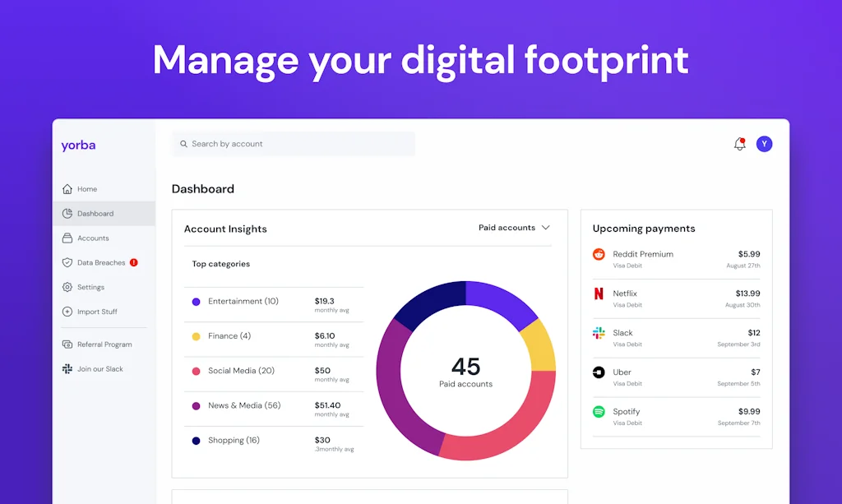Open the Referral Program link
This screenshot has width=842, height=504.
pos(104,344)
